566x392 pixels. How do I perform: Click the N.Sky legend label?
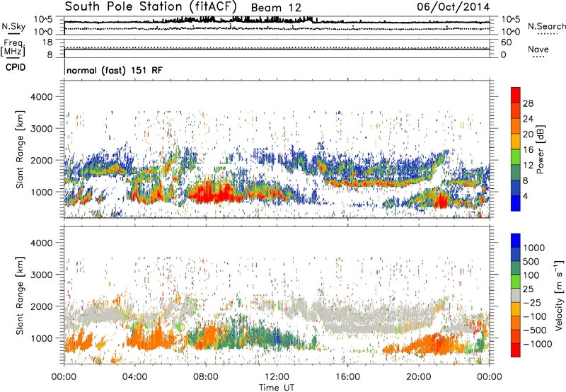13,26
